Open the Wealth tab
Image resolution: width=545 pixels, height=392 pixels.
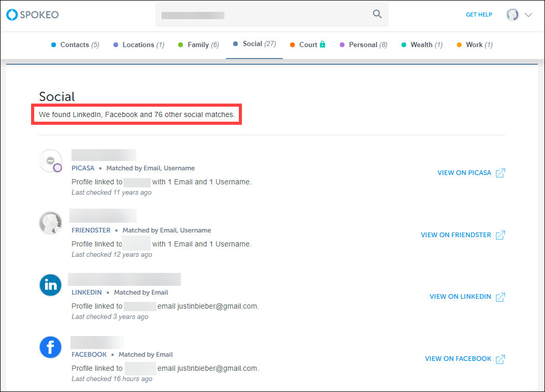[x=422, y=45]
